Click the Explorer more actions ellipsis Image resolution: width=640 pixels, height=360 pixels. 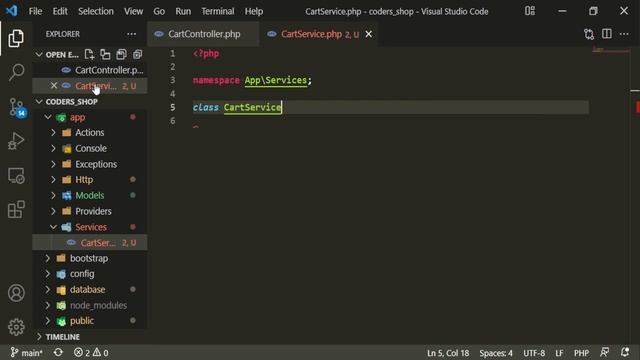[131, 34]
